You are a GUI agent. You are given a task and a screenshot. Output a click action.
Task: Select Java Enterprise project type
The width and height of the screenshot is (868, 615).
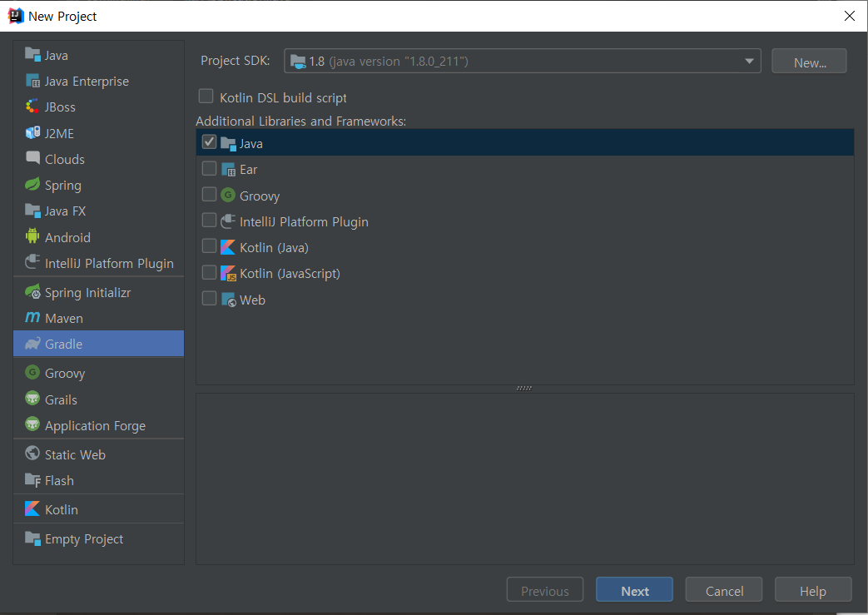pyautogui.click(x=87, y=82)
